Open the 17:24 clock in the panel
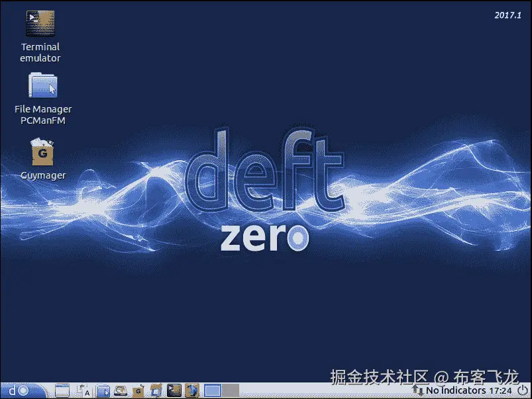Viewport: 532px width, 399px height. 500,390
